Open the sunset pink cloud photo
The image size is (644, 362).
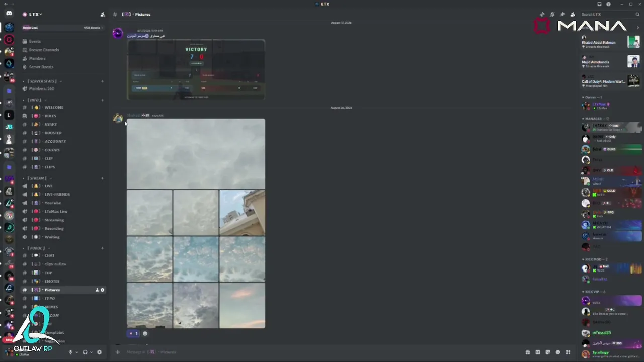coord(242,306)
